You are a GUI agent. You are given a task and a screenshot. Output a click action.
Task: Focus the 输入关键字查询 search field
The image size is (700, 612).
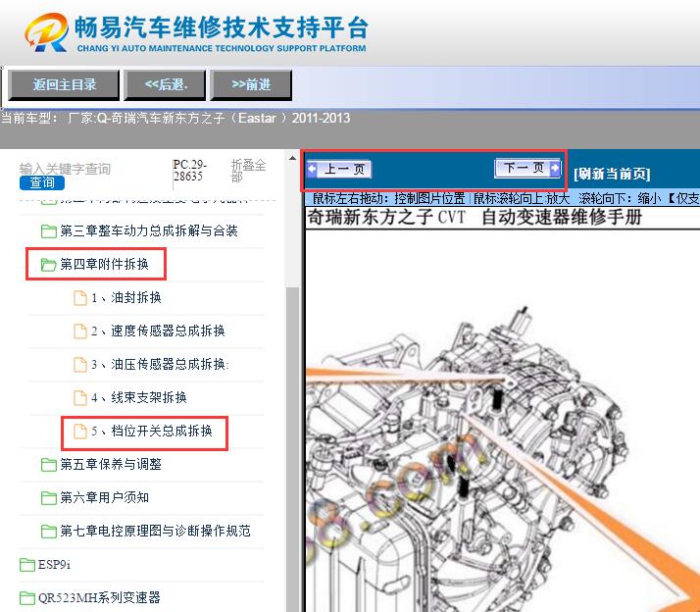(x=65, y=169)
